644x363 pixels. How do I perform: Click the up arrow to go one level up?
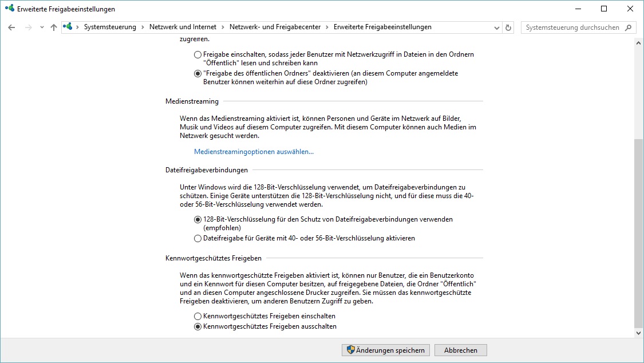point(53,27)
